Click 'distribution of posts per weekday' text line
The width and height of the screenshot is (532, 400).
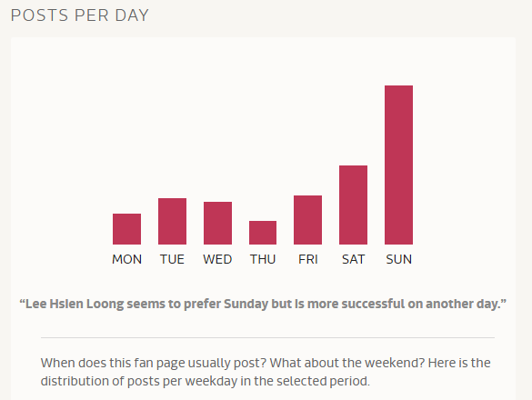pyautogui.click(x=206, y=381)
